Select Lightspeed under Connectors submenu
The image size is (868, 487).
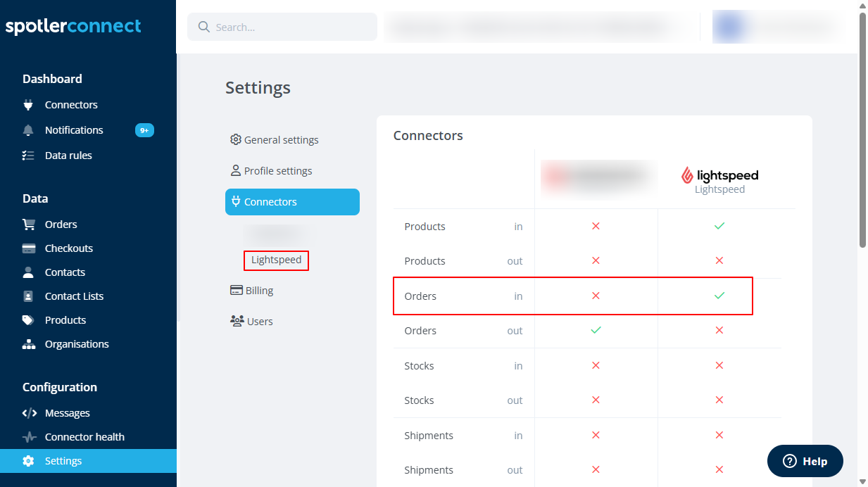(x=276, y=260)
